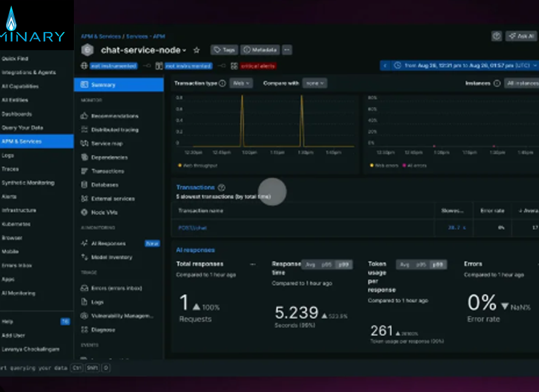This screenshot has height=392, width=539.
Task: Open Service map via its icon
Action: [x=85, y=143]
